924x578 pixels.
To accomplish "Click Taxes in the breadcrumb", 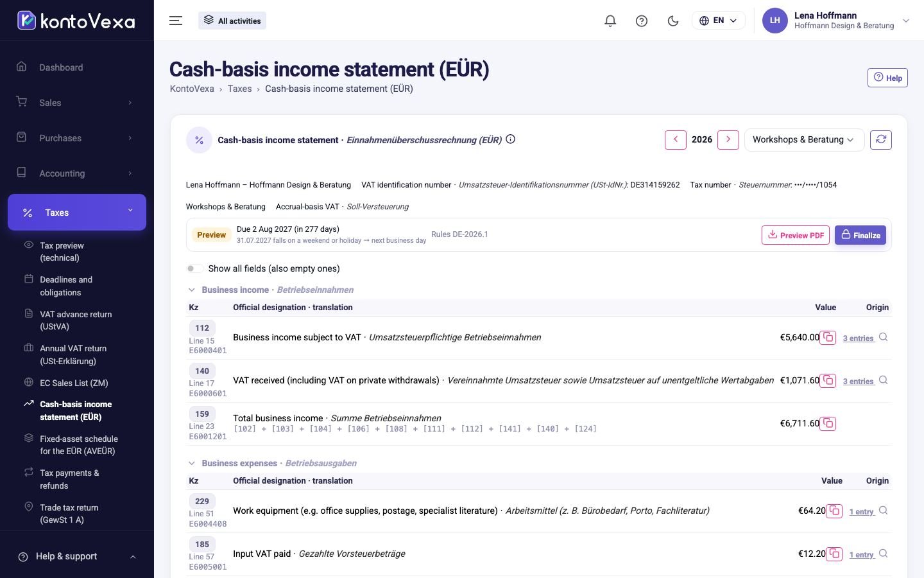I will coord(239,89).
